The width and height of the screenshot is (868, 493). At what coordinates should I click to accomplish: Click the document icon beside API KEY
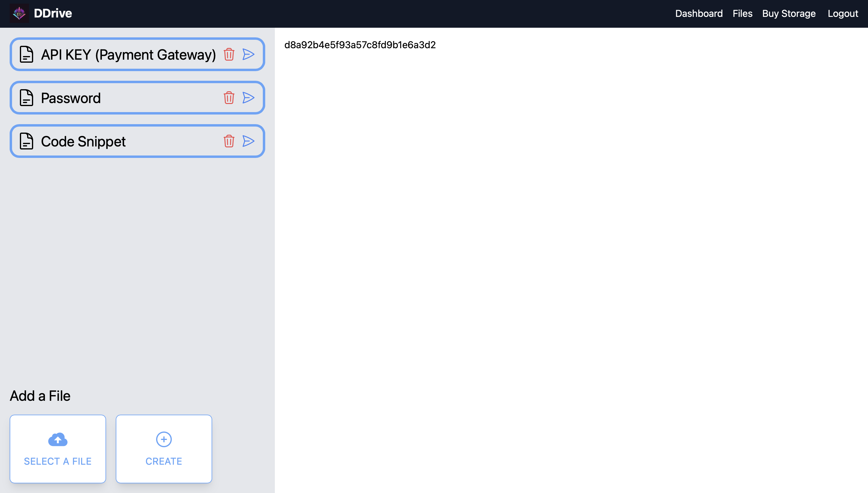[x=27, y=54]
